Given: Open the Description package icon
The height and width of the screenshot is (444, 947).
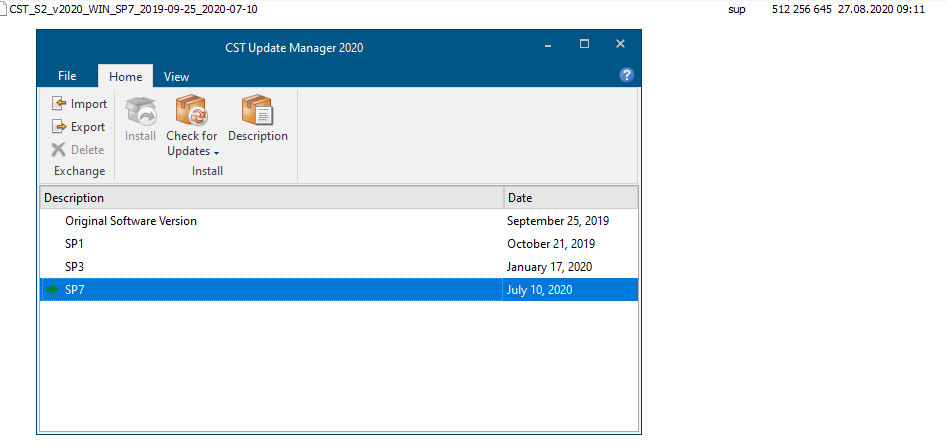Looking at the screenshot, I should [x=257, y=111].
